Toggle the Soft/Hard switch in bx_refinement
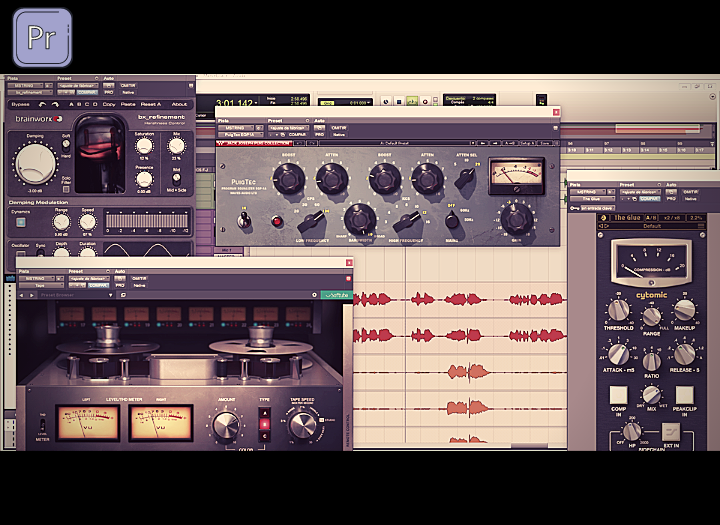Viewport: 720px width, 525px height. [66, 146]
